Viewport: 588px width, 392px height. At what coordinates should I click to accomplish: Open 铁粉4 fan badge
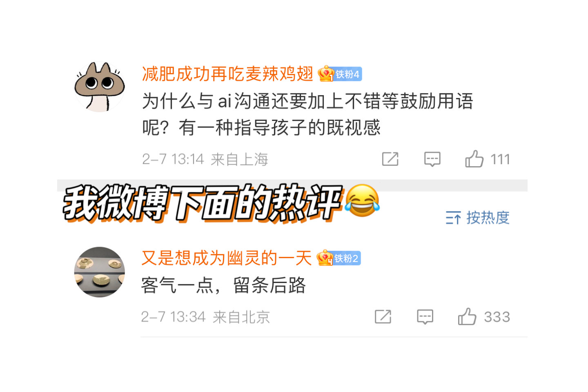coord(340,74)
